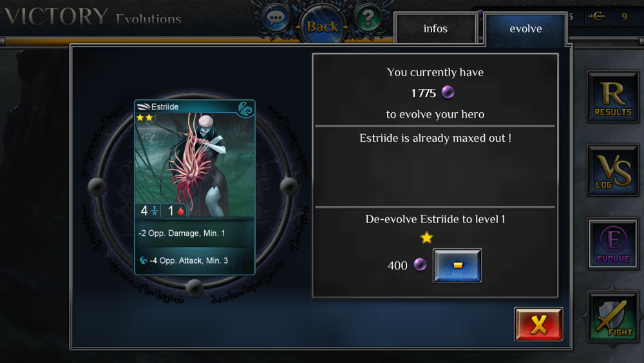Close the dialog with the red X
Viewport: 644px width, 363px height.
[538, 324]
